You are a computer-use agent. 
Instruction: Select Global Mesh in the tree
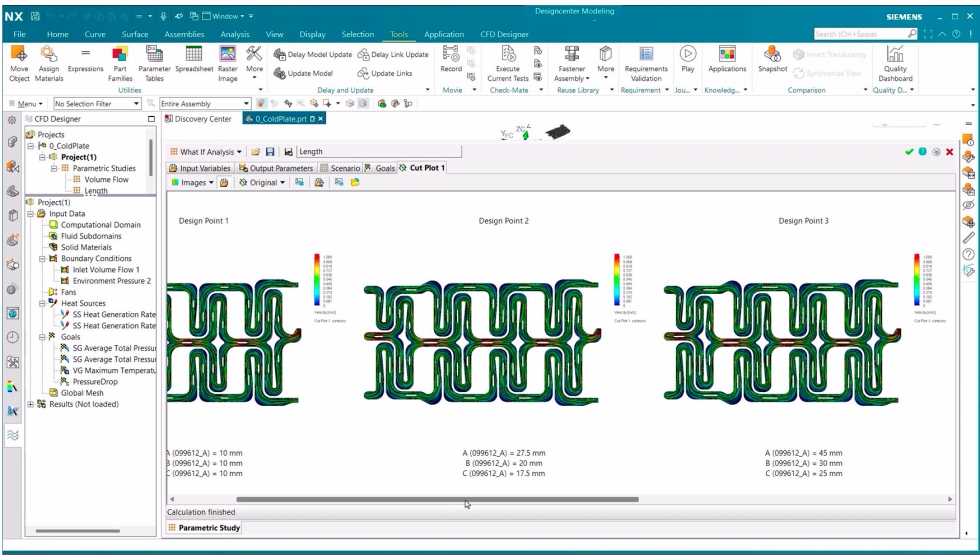click(82, 393)
